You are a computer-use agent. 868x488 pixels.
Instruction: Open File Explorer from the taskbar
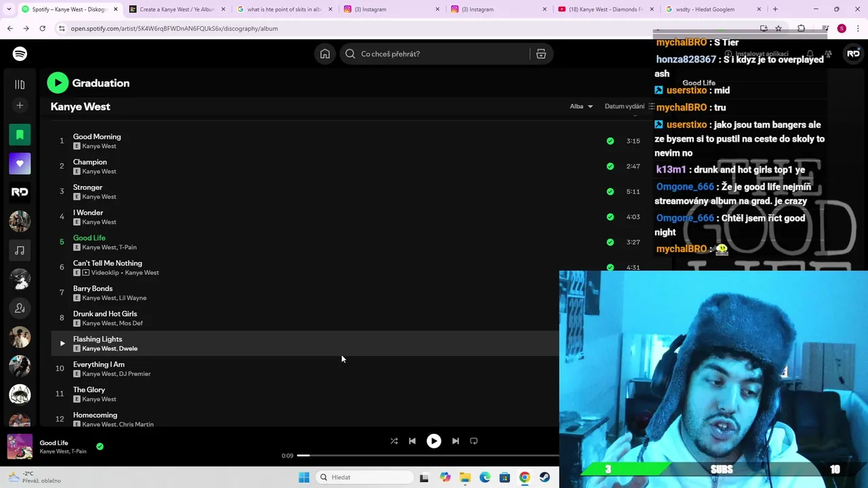(x=465, y=477)
